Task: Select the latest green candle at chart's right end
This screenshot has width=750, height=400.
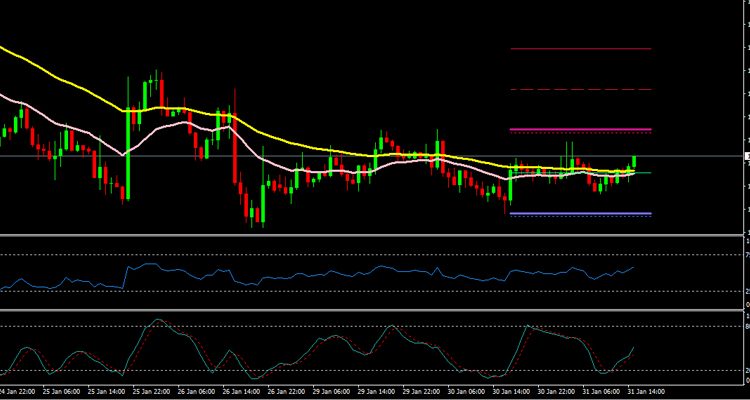Action: tap(635, 162)
